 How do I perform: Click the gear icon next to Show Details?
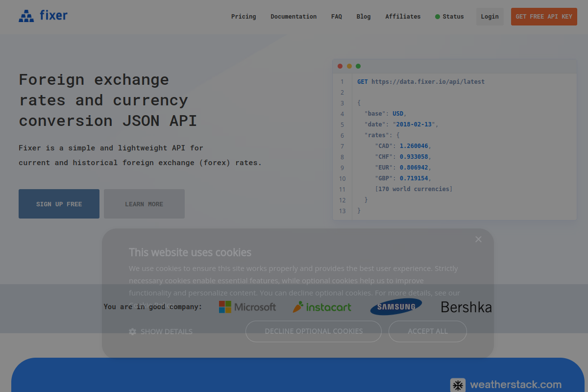click(132, 332)
